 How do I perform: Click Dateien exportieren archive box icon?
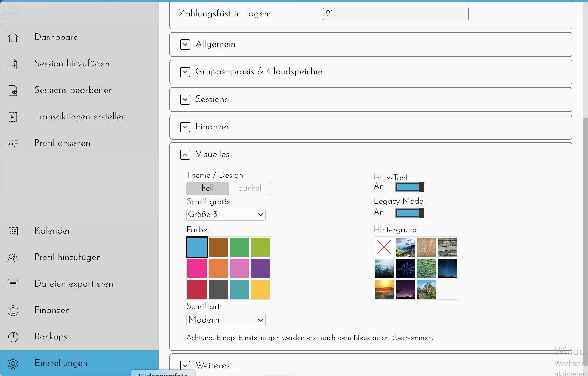click(x=13, y=284)
